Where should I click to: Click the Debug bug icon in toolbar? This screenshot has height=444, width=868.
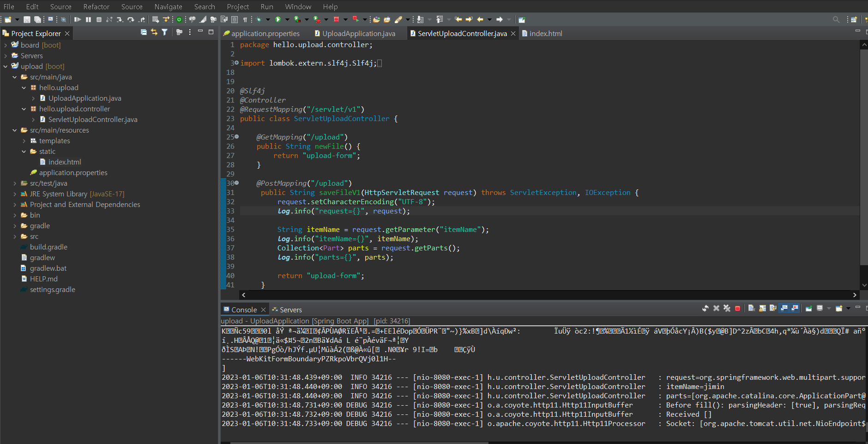(x=259, y=19)
